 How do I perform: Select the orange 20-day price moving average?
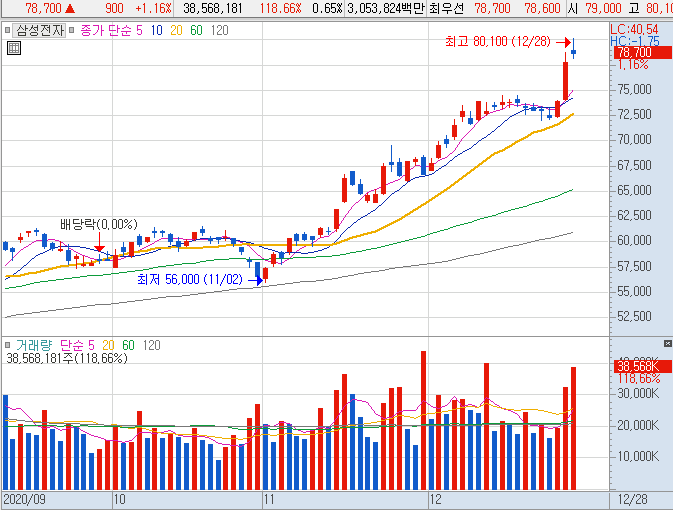pos(176,30)
